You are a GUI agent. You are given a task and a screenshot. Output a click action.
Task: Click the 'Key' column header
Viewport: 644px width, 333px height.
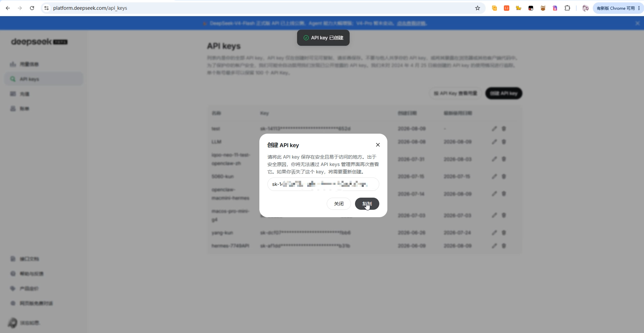point(264,113)
